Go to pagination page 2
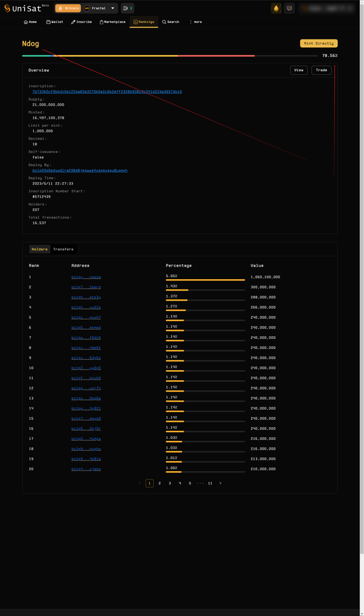Image resolution: width=364 pixels, height=616 pixels. coord(160,483)
